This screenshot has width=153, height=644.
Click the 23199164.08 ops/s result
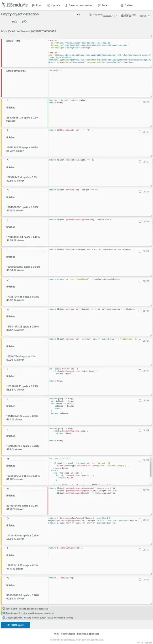tap(22, 506)
